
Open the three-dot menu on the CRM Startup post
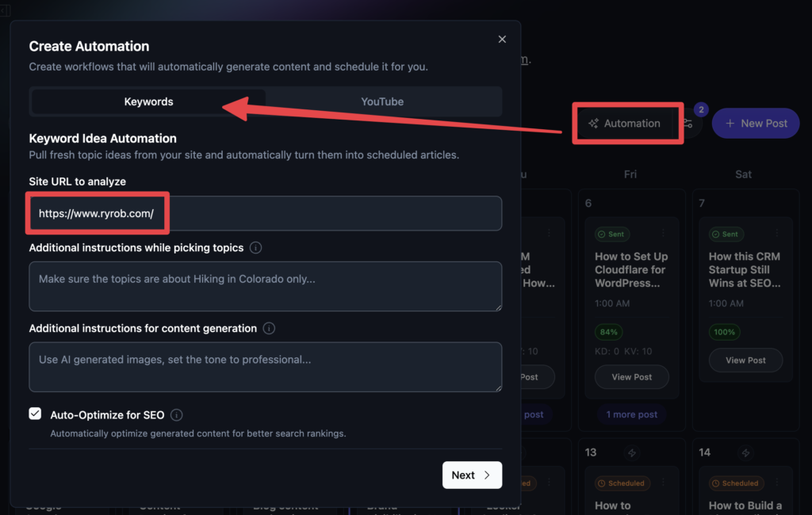(777, 234)
